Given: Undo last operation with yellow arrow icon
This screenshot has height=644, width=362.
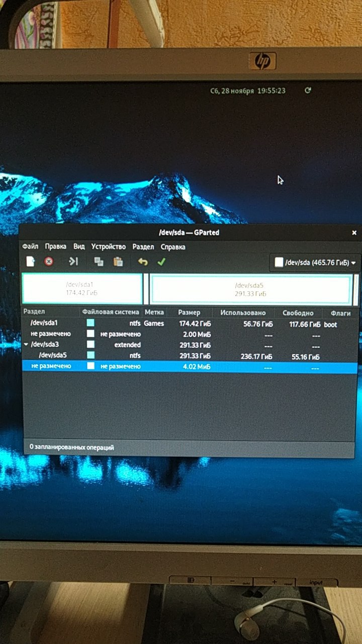Looking at the screenshot, I should [143, 262].
